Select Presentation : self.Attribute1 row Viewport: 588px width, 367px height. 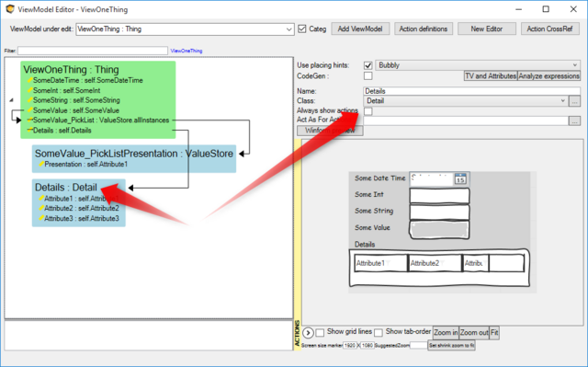pyautogui.click(x=85, y=164)
